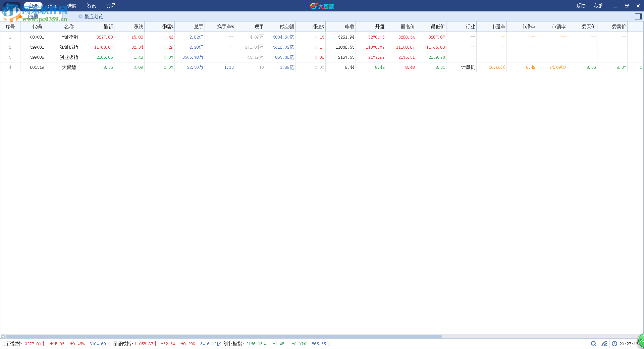
Task: Click 3505.78万 total volume cell
Action: 193,57
